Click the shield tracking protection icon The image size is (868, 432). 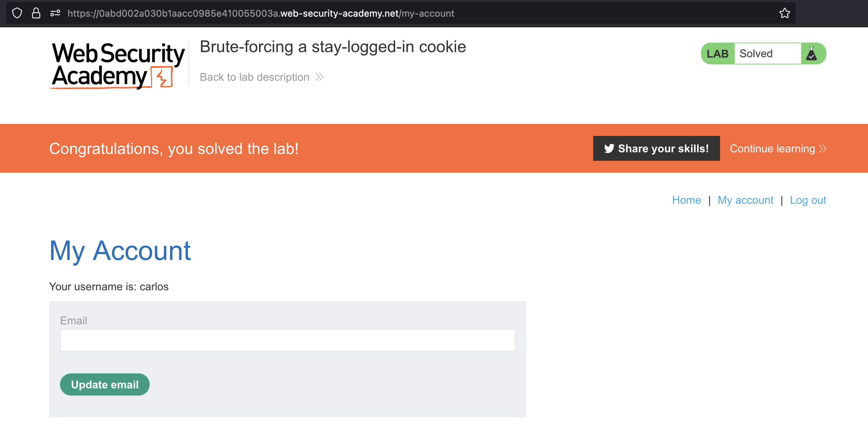pyautogui.click(x=17, y=13)
